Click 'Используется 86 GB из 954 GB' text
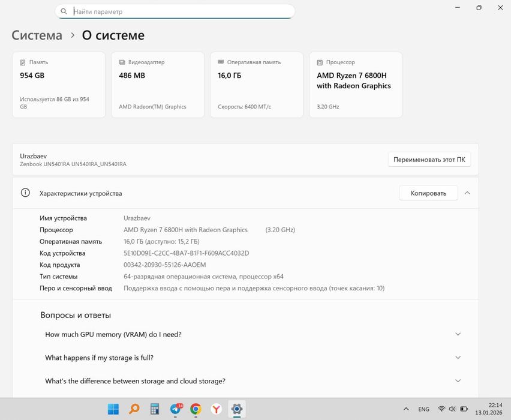The width and height of the screenshot is (511, 420). [55, 103]
